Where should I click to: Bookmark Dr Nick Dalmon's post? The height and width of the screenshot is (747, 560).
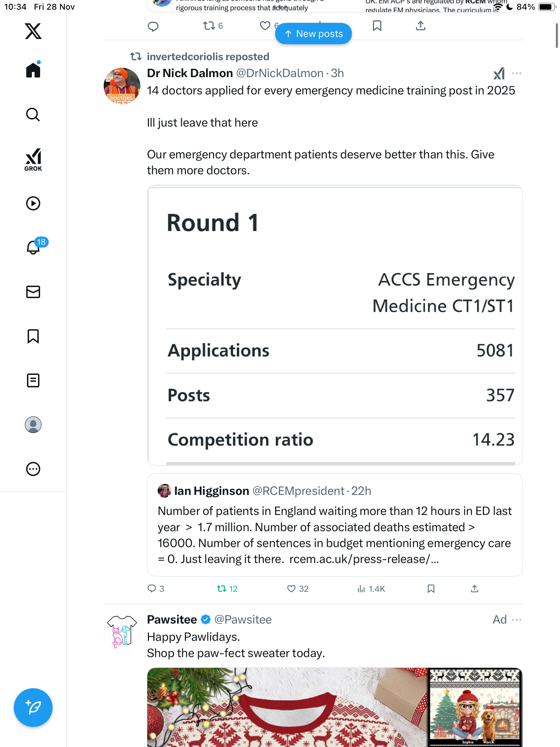coord(431,589)
